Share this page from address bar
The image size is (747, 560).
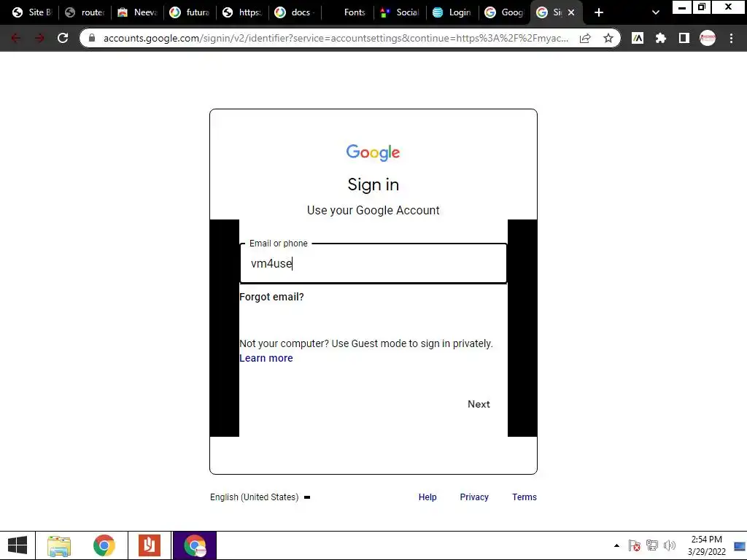tap(585, 38)
